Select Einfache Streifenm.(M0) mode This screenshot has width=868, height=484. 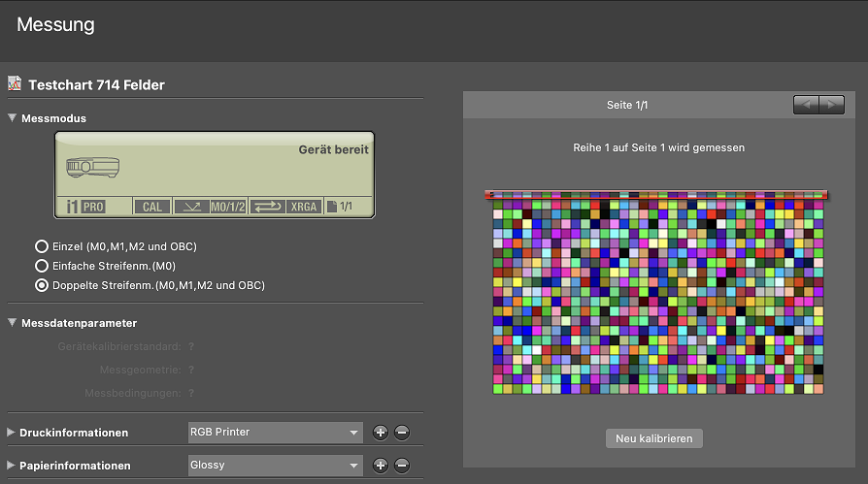[42, 266]
